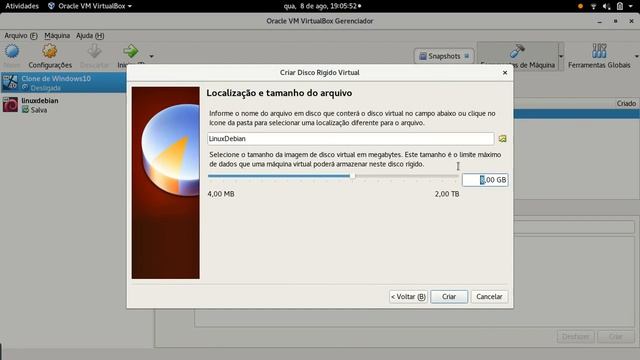
Task: Click the Snapshots button
Action: pos(444,56)
